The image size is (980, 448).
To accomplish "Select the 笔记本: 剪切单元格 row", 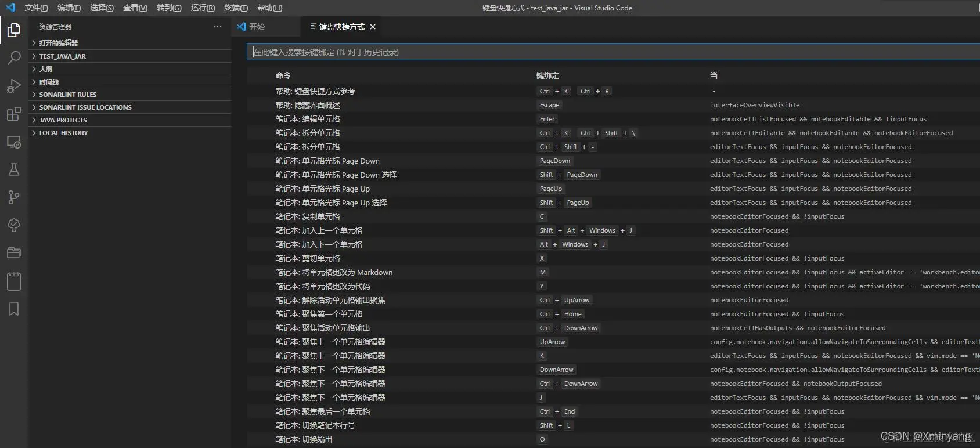I will 613,258.
